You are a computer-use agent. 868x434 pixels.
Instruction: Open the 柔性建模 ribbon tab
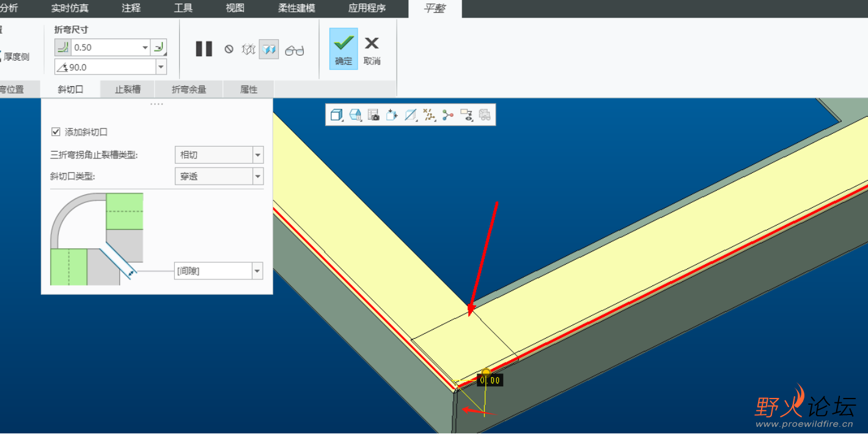296,8
